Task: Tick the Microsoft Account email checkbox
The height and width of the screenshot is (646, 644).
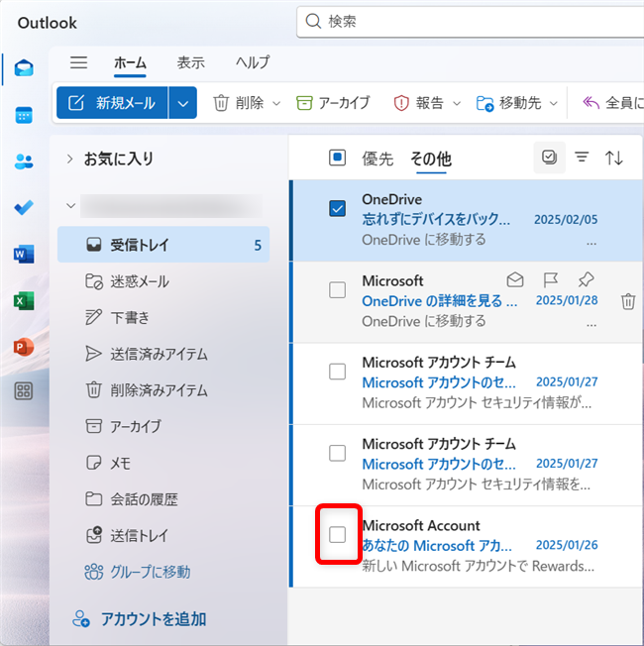Action: 337,535
